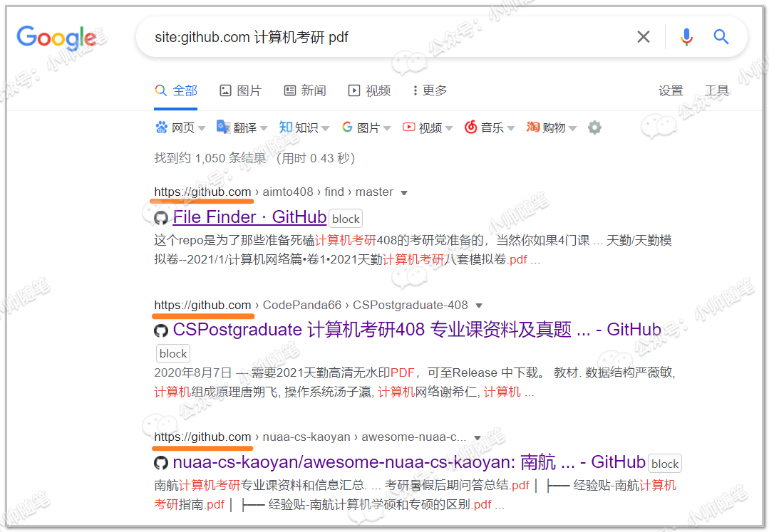Click snippet text starting 2020年8月7日
The height and width of the screenshot is (532, 769).
coord(415,382)
